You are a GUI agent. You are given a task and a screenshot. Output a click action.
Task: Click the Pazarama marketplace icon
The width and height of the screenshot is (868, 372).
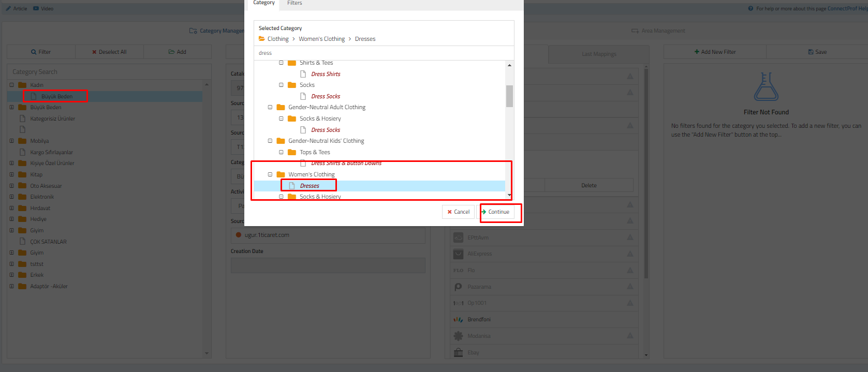tap(458, 287)
